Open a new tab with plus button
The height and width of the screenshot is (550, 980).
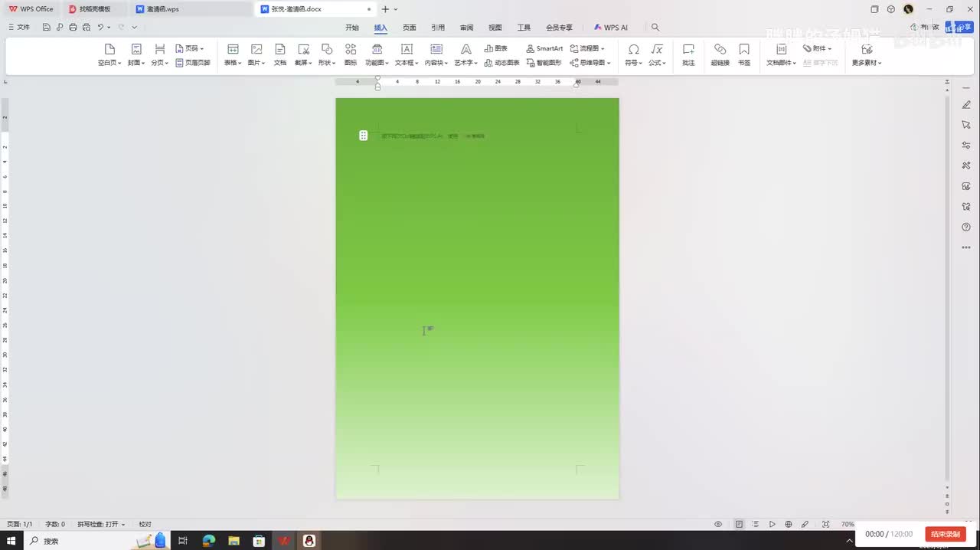click(385, 9)
